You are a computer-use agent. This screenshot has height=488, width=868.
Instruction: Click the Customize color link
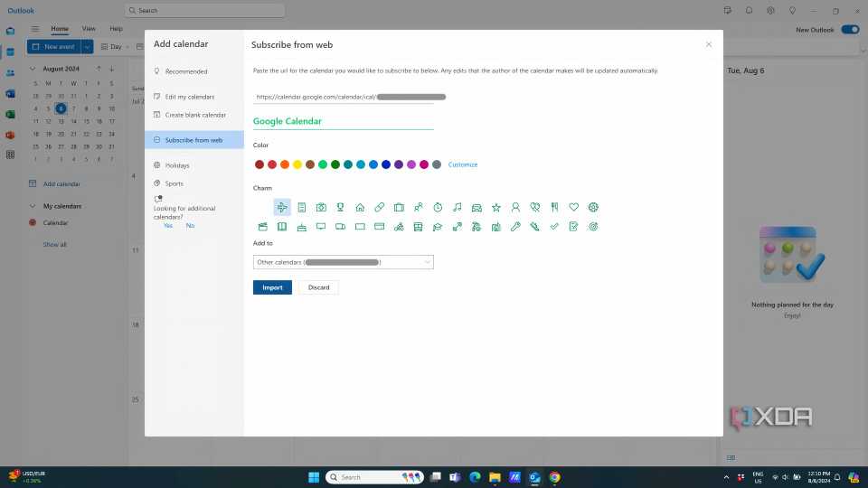coord(463,164)
